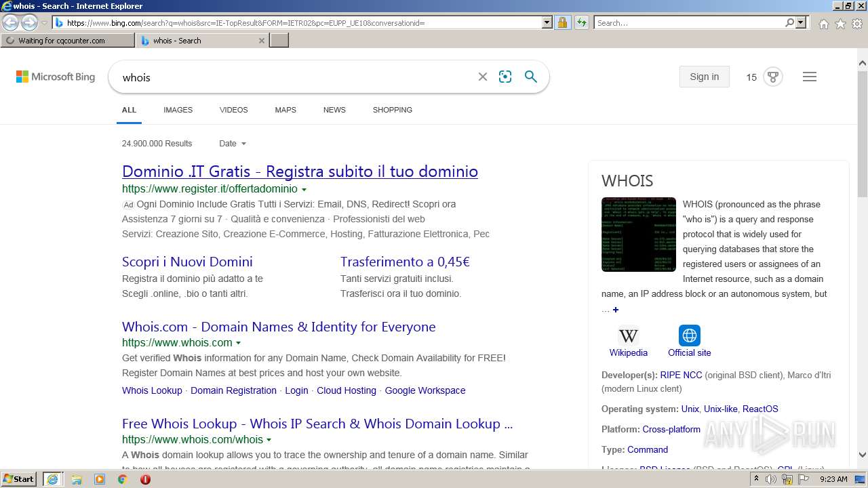Viewport: 868px width, 488px height.
Task: Open the Windows Start button
Action: [18, 479]
